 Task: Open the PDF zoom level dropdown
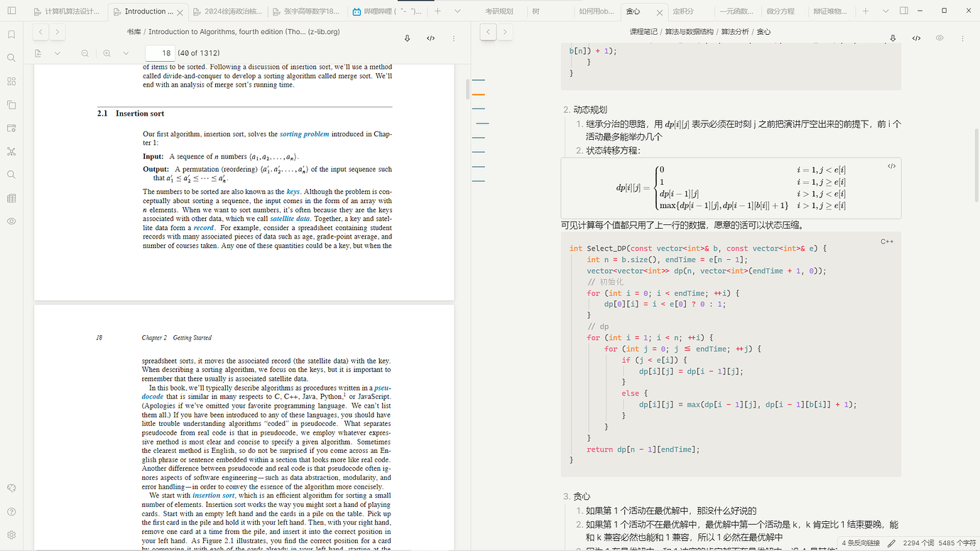126,53
